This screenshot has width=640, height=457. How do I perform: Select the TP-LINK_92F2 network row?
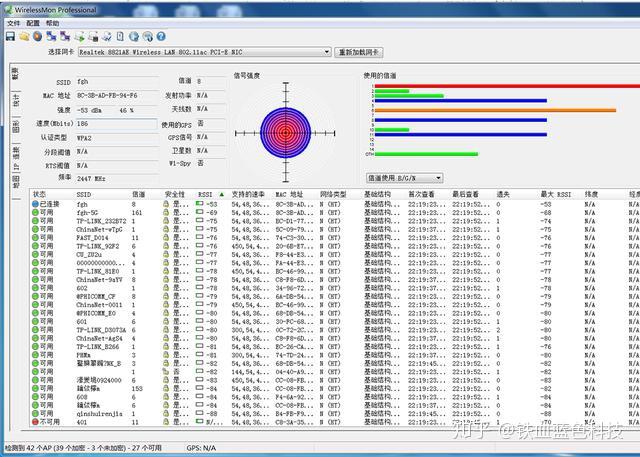(x=335, y=246)
